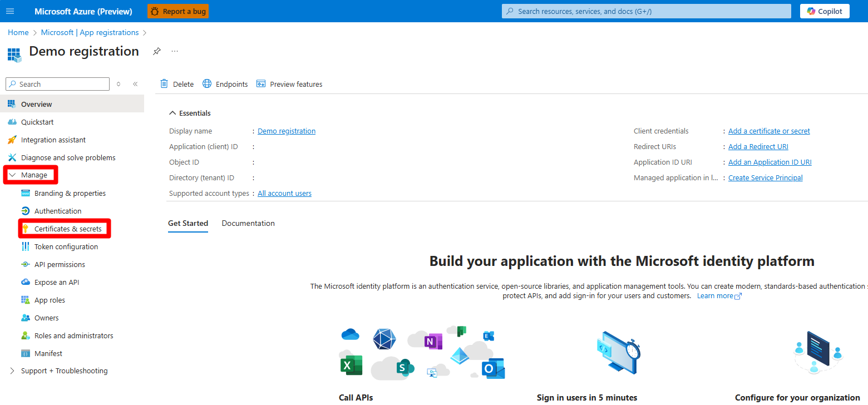This screenshot has height=405, width=868.
Task: Click the Application (client) ID label
Action: [204, 147]
